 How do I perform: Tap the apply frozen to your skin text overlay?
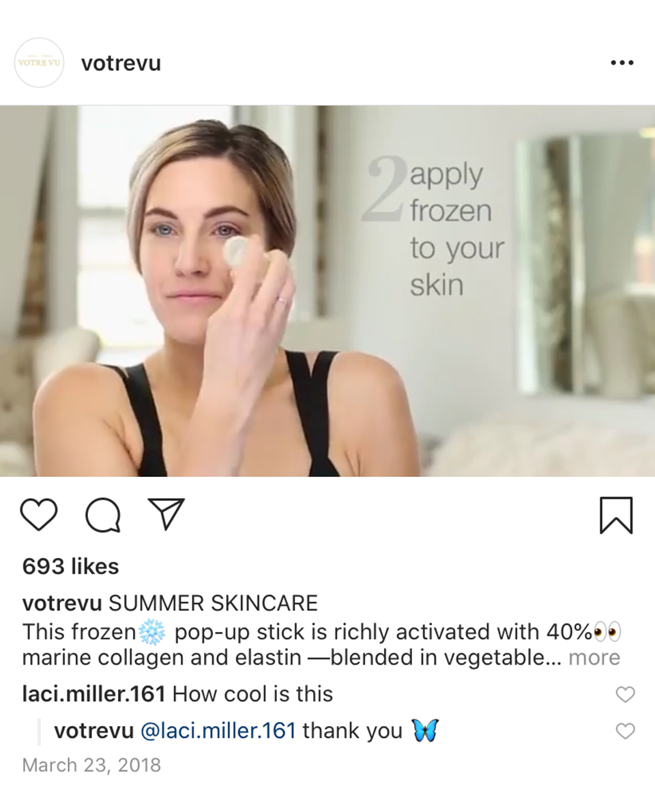456,229
